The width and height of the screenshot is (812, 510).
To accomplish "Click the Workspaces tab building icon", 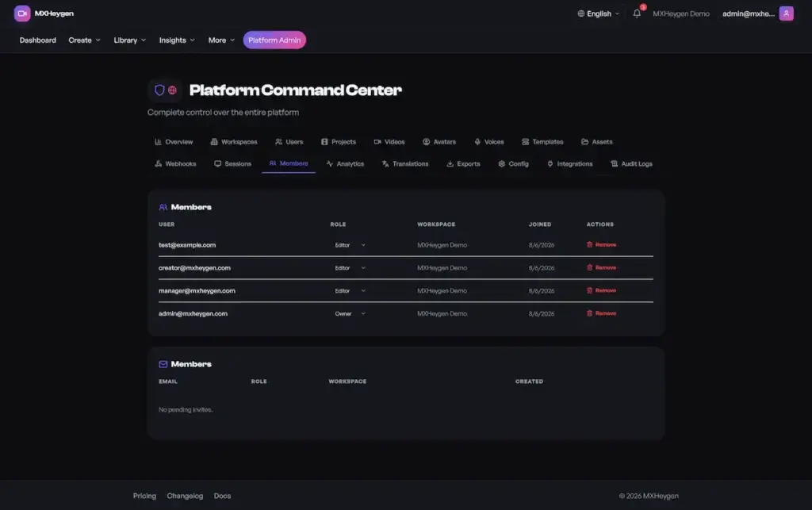I will (214, 142).
